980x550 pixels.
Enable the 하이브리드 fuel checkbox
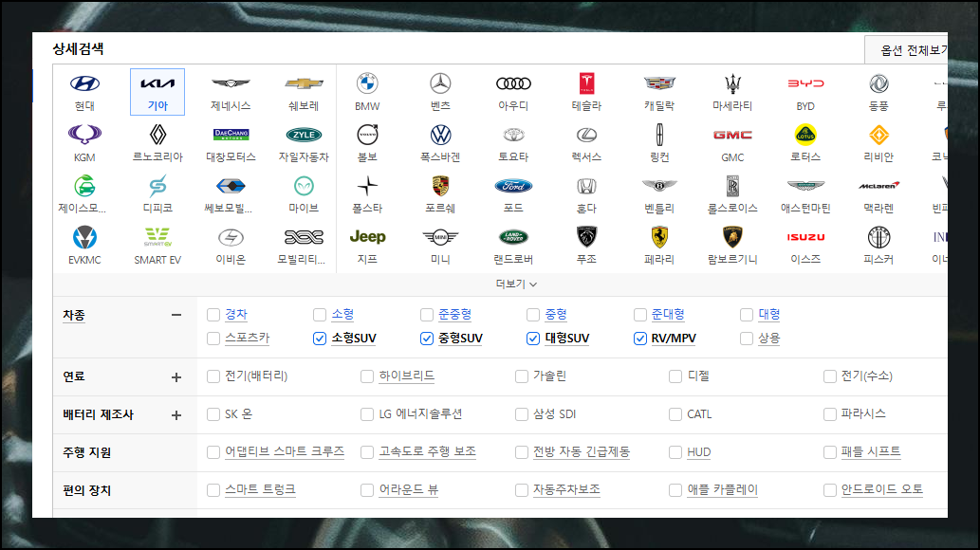(x=367, y=376)
